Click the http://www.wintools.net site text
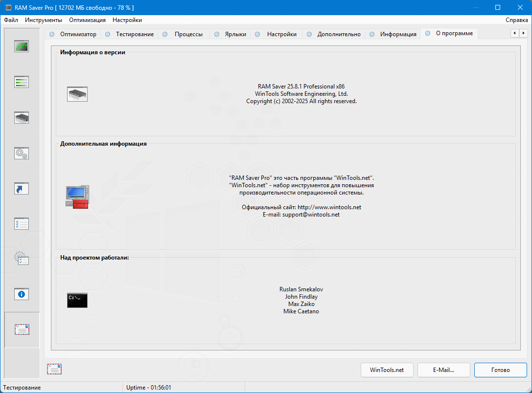The width and height of the screenshot is (532, 393). [329, 207]
